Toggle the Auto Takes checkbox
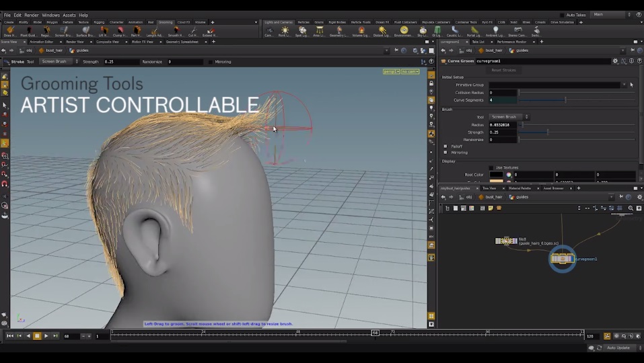Image resolution: width=644 pixels, height=363 pixels. (x=563, y=15)
